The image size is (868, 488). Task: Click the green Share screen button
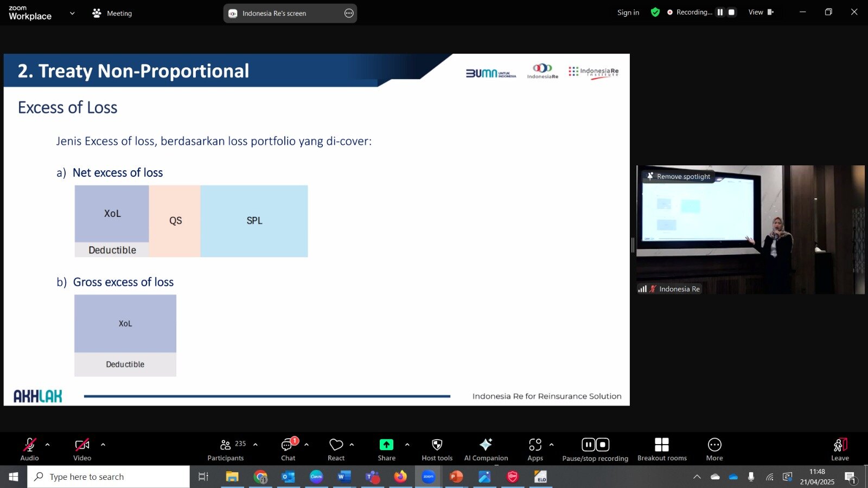click(x=386, y=449)
